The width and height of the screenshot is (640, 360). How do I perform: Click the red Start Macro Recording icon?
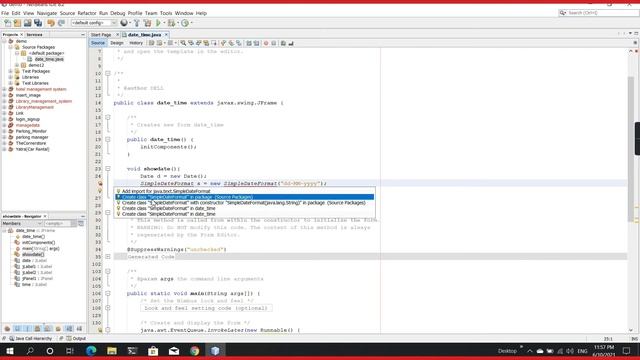pos(266,43)
